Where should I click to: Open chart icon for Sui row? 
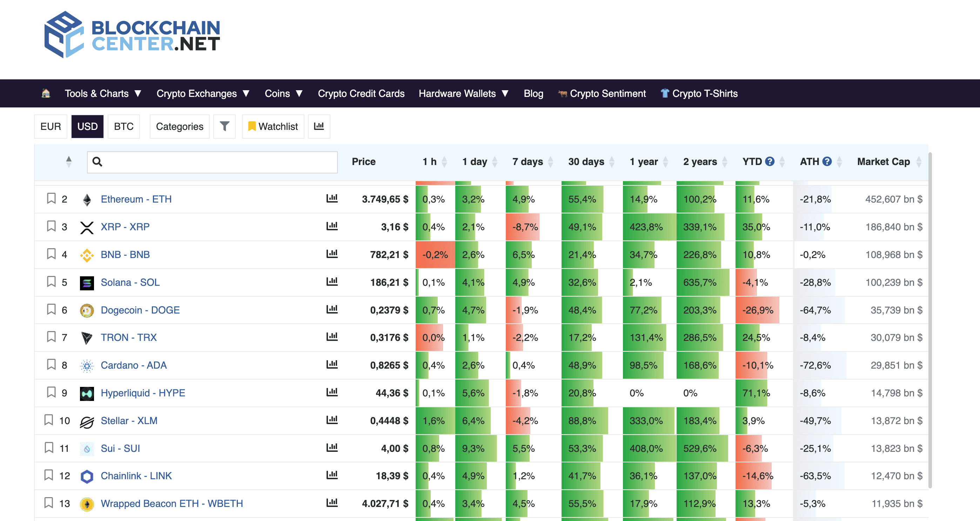click(x=332, y=448)
